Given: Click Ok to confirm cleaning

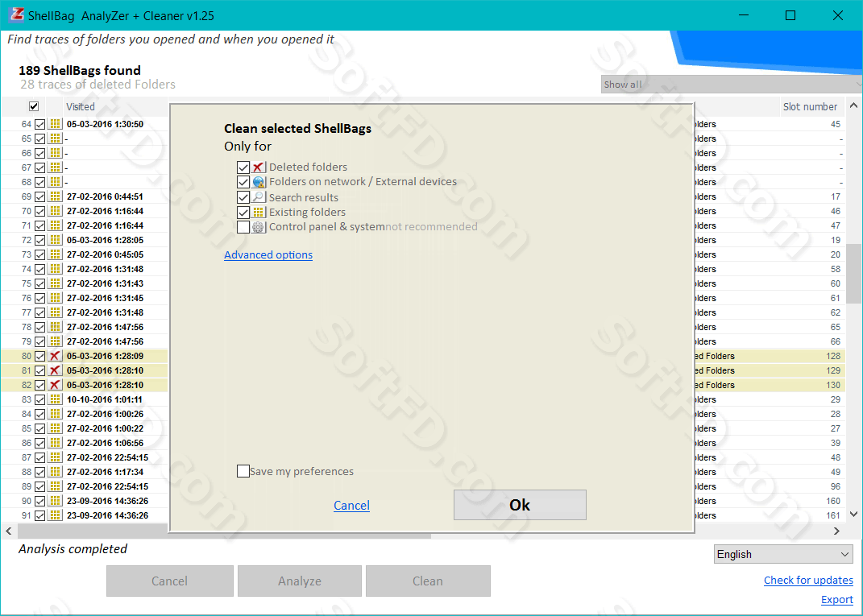Looking at the screenshot, I should (x=520, y=505).
